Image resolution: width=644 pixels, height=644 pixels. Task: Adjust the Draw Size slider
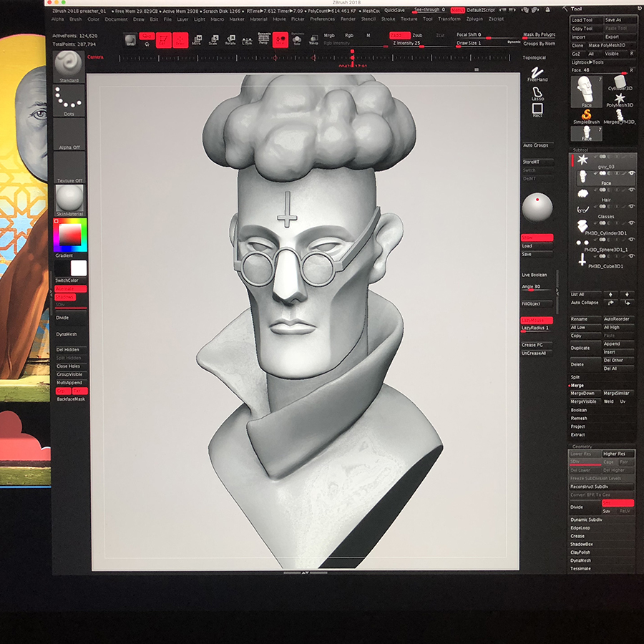488,44
